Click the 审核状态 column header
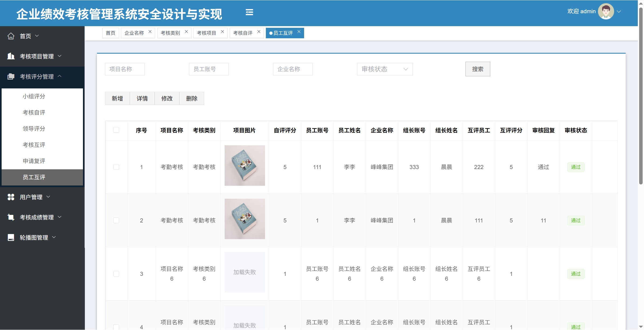644x330 pixels. 576,130
